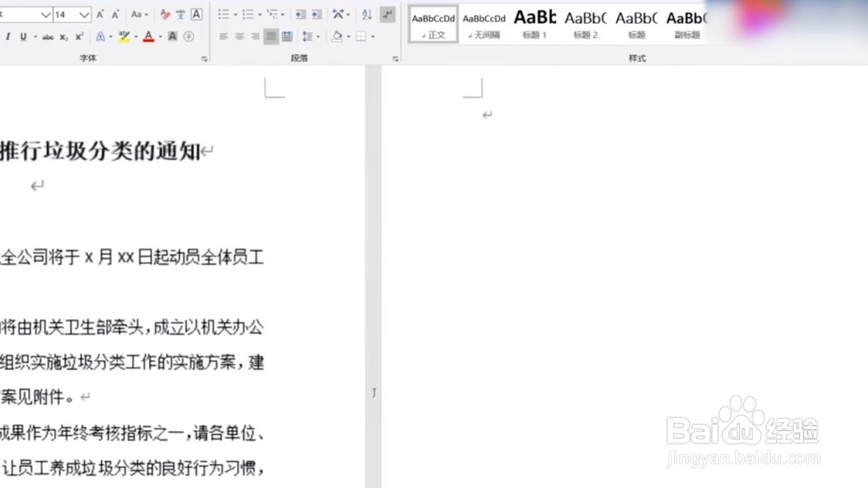868x488 pixels.
Task: Decrease paragraph indent
Action: (x=300, y=14)
